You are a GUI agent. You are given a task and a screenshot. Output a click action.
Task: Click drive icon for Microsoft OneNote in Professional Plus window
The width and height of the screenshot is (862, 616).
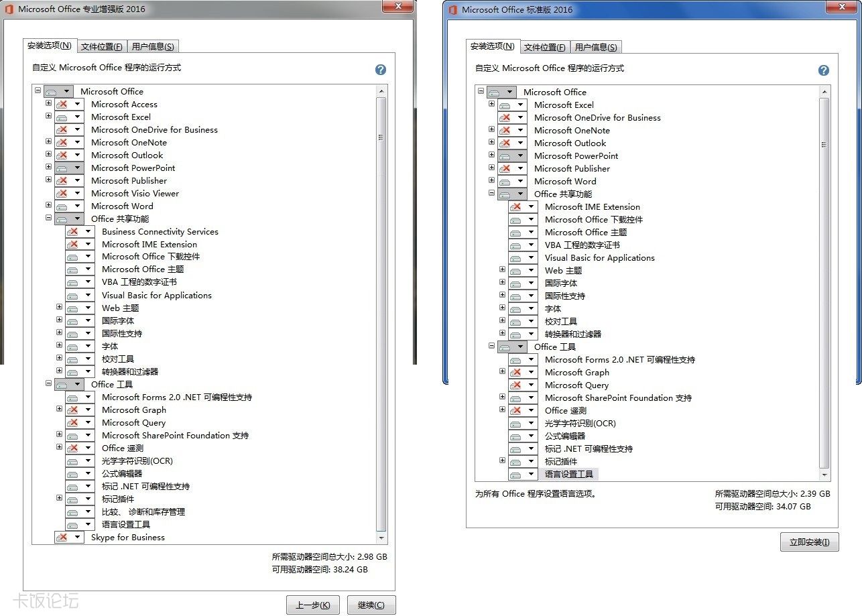62,142
